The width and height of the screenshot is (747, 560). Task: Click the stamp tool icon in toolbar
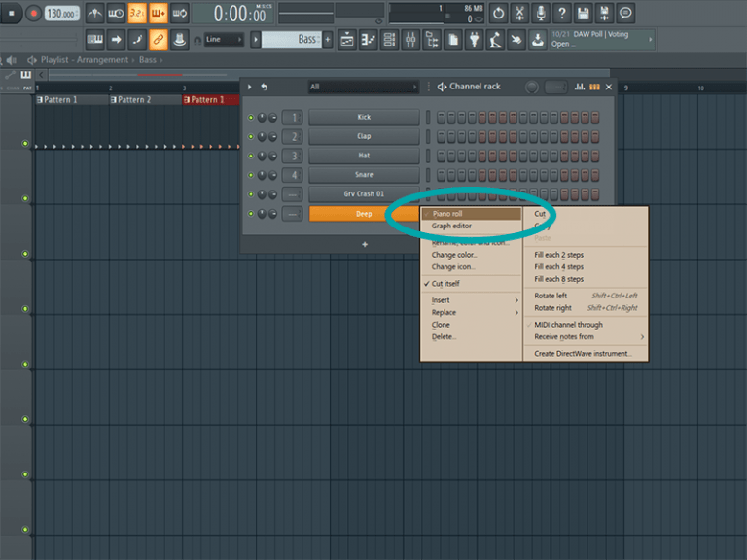(180, 39)
